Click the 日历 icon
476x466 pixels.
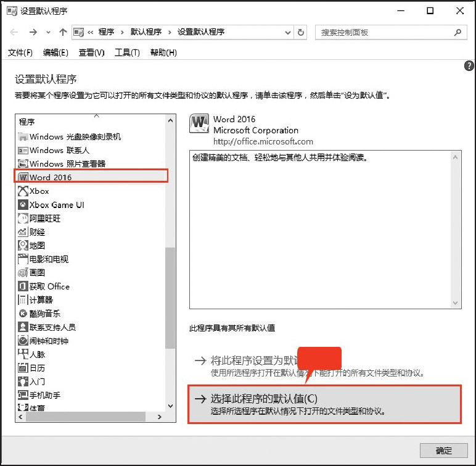pyautogui.click(x=23, y=368)
